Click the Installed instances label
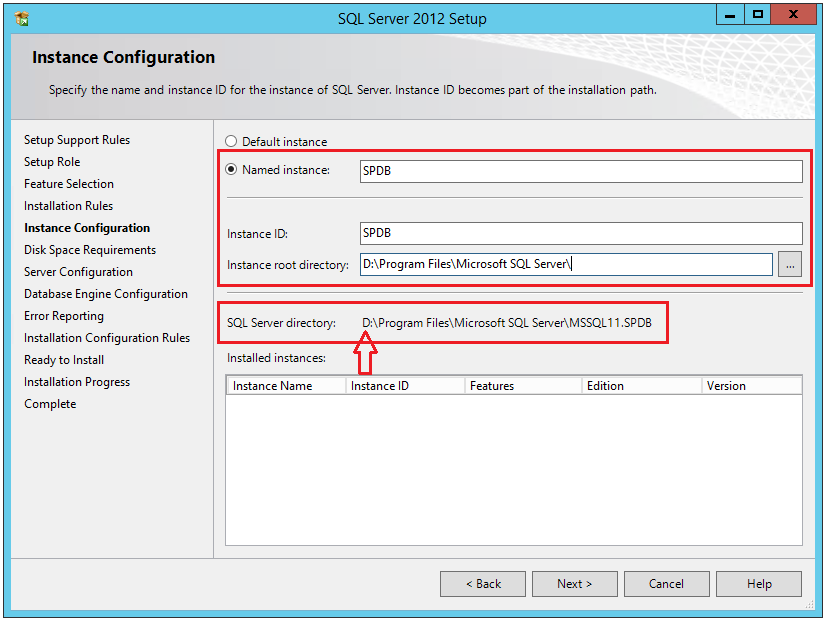This screenshot has height=621, width=826. point(277,358)
